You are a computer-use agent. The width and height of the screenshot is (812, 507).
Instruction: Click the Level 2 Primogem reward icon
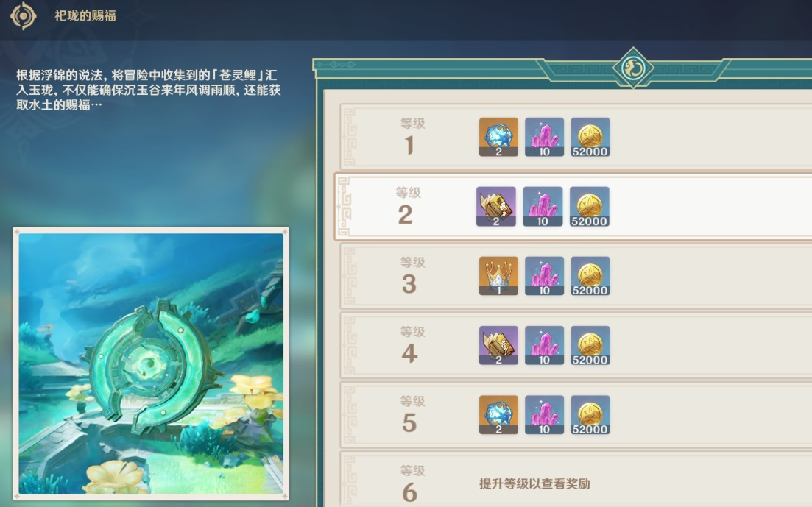543,206
